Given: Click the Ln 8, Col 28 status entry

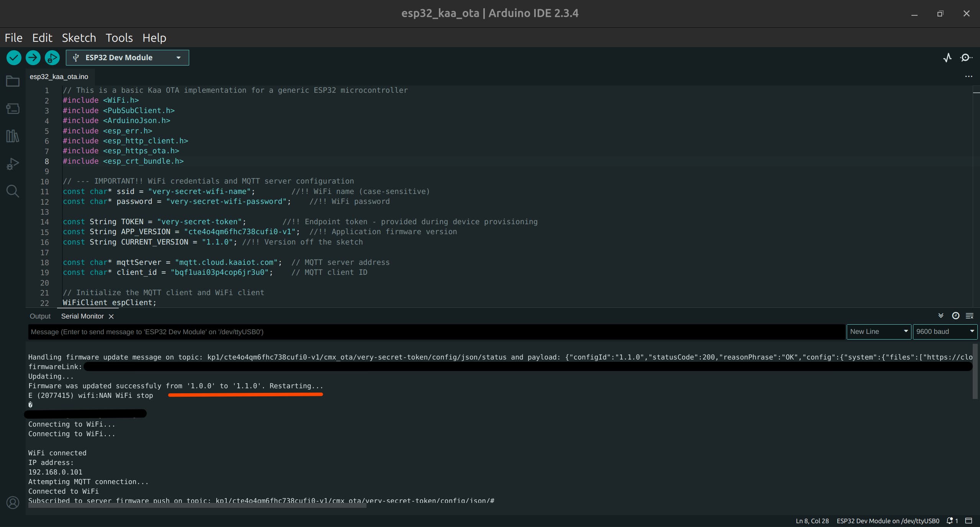Looking at the screenshot, I should pyautogui.click(x=812, y=521).
